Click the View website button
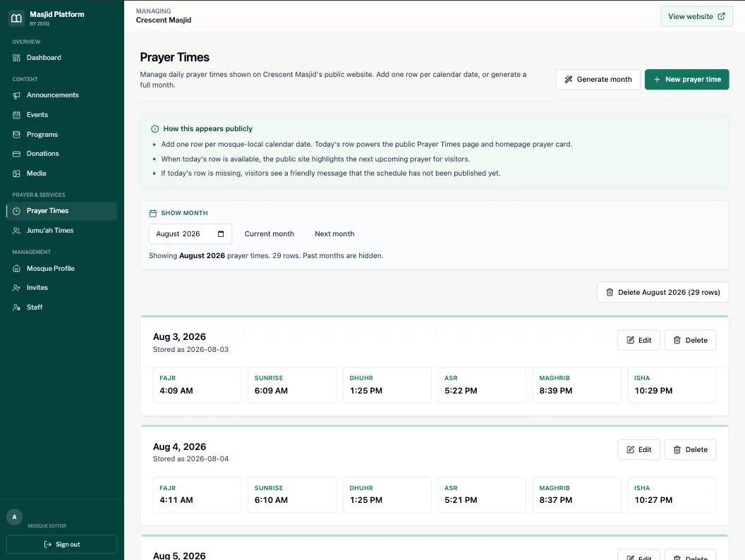 (x=696, y=16)
